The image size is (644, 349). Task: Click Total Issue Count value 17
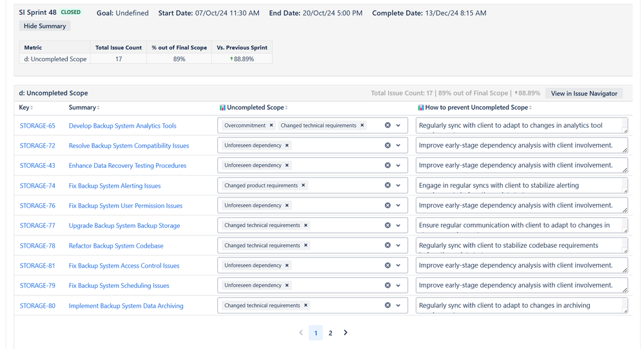(x=118, y=59)
